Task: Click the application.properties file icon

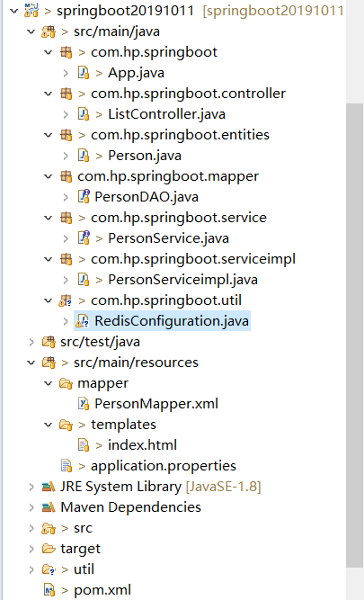Action: (67, 465)
